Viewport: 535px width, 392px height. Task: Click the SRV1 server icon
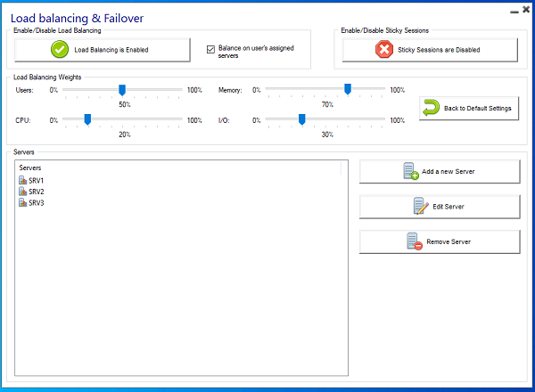(x=22, y=181)
